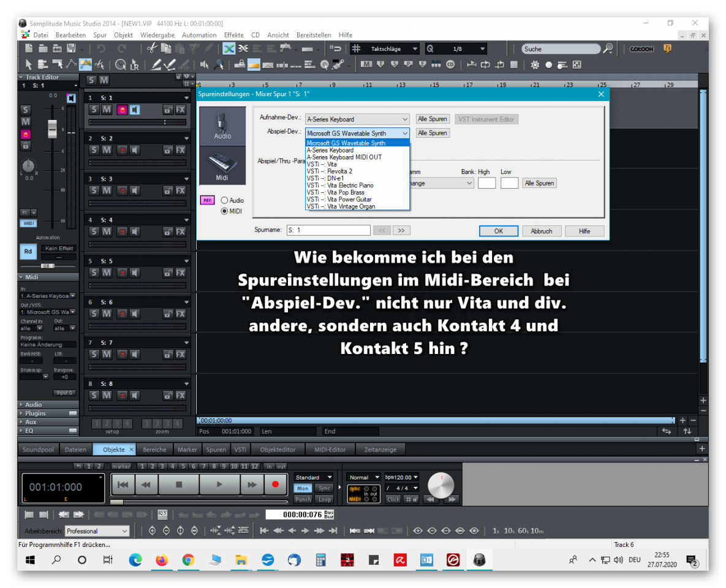Click the >> next track button
This screenshot has width=726, height=588.
(x=401, y=230)
